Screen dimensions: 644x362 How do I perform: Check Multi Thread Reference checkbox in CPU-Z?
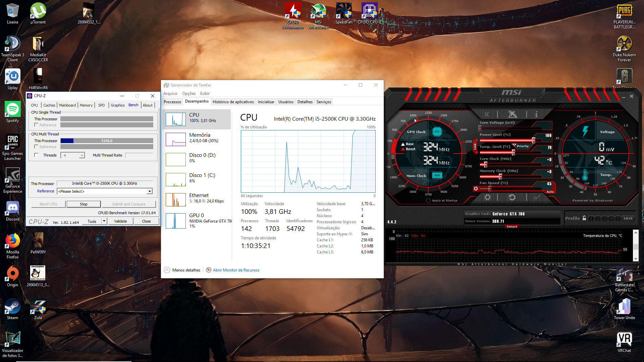tap(36, 147)
